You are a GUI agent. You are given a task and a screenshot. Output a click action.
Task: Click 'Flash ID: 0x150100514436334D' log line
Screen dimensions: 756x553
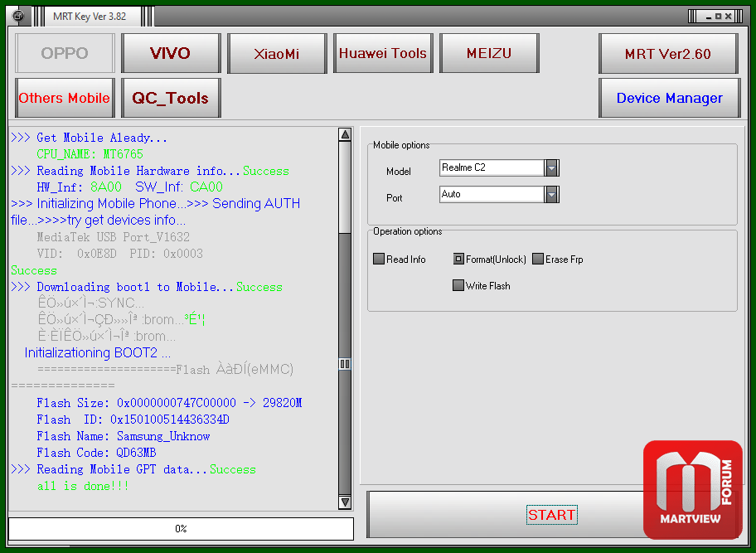click(133, 420)
